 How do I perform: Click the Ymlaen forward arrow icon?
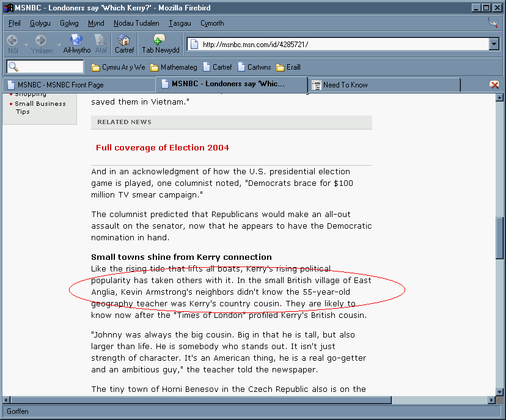(41, 40)
